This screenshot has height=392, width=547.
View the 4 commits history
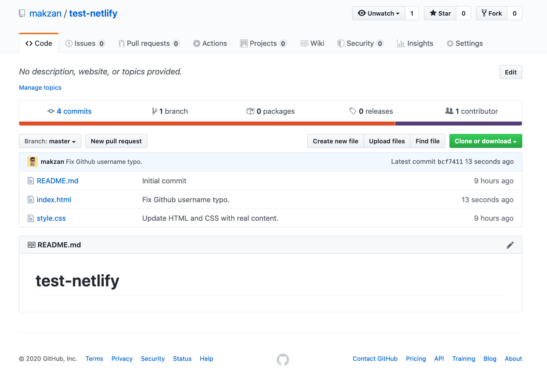click(x=70, y=111)
